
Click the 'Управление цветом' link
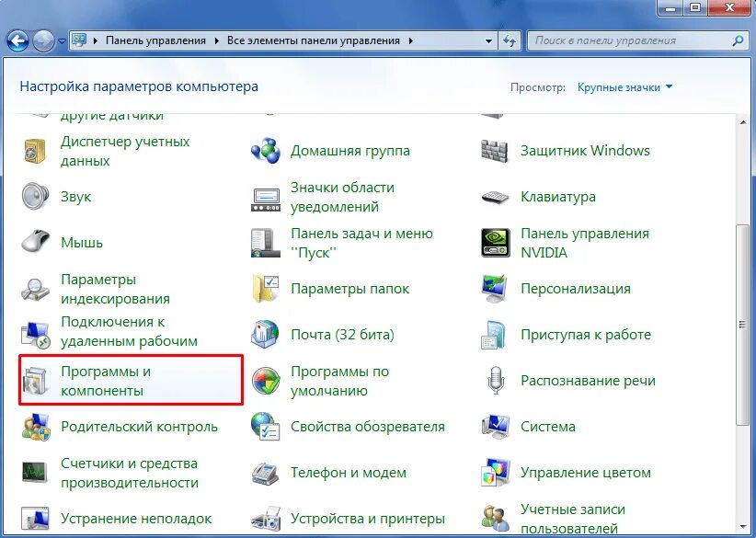[586, 473]
